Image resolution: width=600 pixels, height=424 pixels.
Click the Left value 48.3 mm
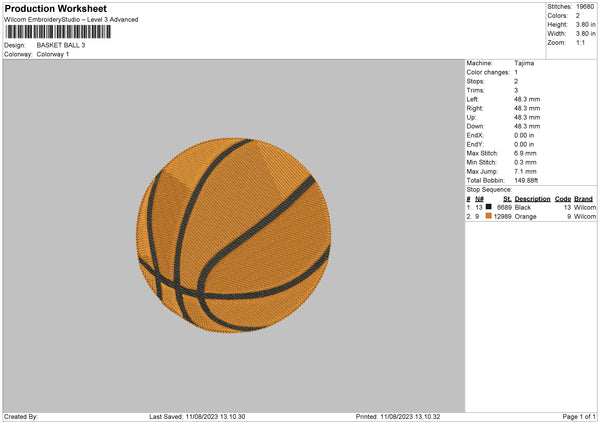[527, 99]
